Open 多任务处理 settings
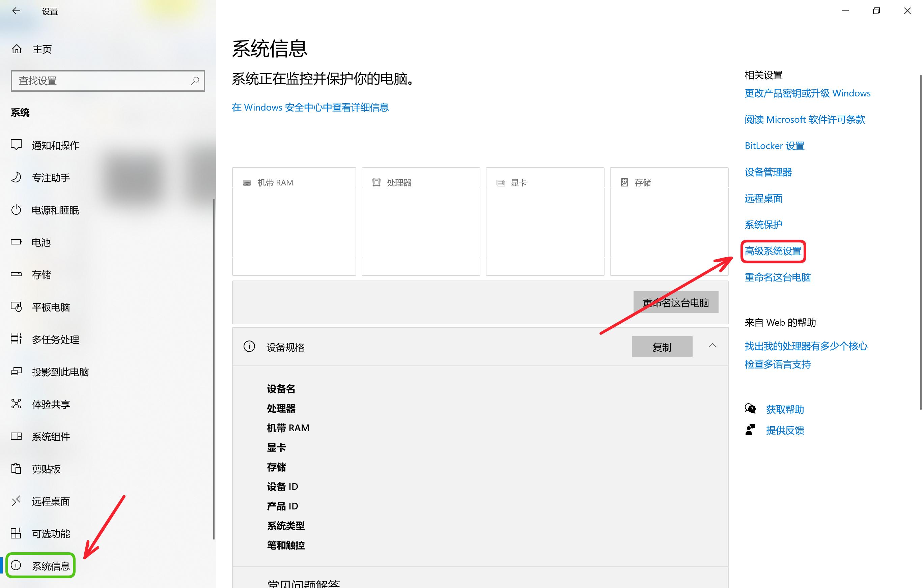This screenshot has width=923, height=588. tap(55, 340)
